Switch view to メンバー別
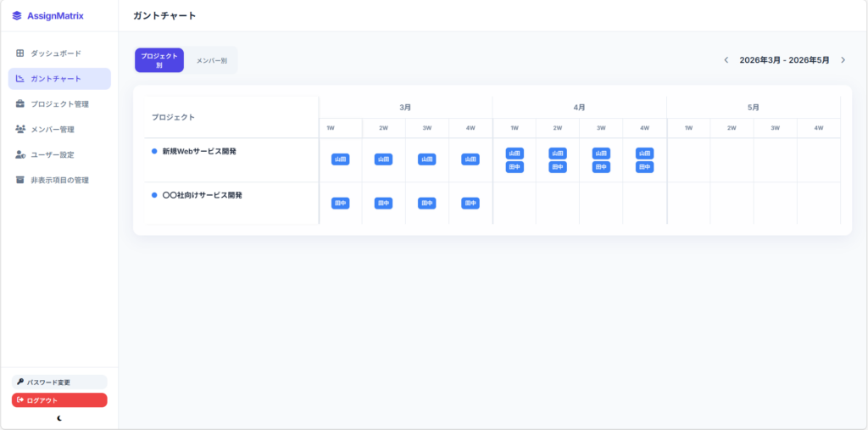This screenshot has height=430, width=868. [212, 60]
